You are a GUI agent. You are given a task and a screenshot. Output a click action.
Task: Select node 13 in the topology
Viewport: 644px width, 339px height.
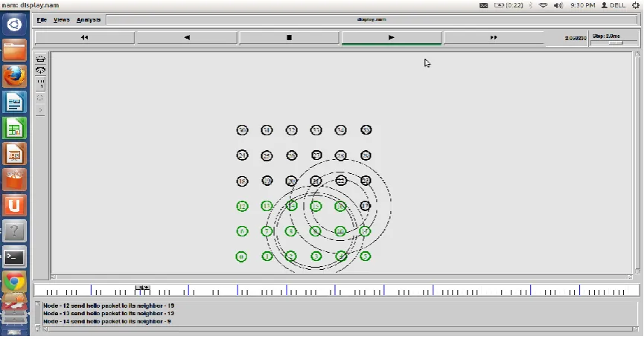click(267, 206)
